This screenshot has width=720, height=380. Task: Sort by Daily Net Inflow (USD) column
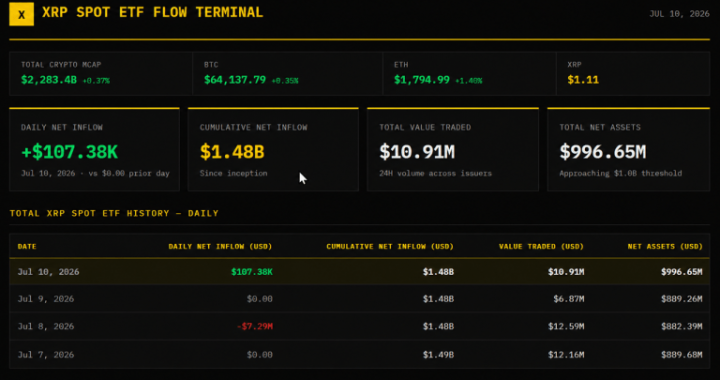click(x=220, y=246)
